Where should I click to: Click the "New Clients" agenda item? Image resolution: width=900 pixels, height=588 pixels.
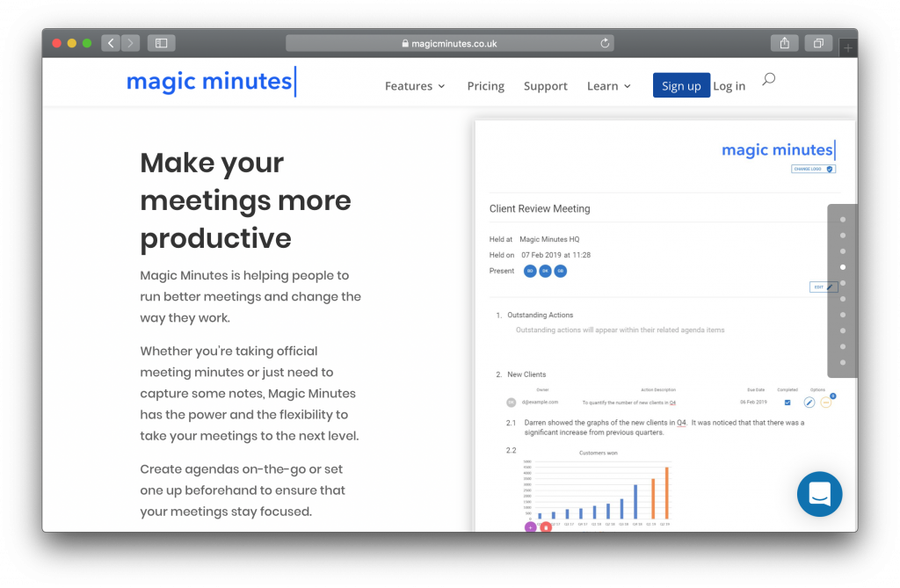coord(526,374)
